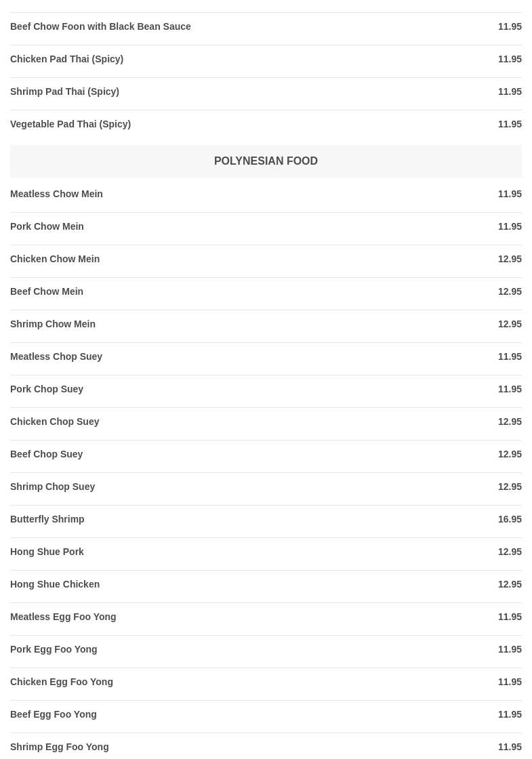532x759 pixels.
Task: Choose Meatless Egg Foo Yong
Action: coord(63,617)
